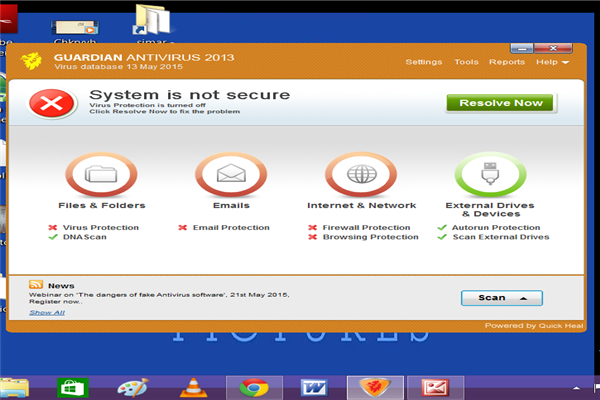600x400 pixels.
Task: Show hidden icons in system tray
Action: click(x=576, y=389)
